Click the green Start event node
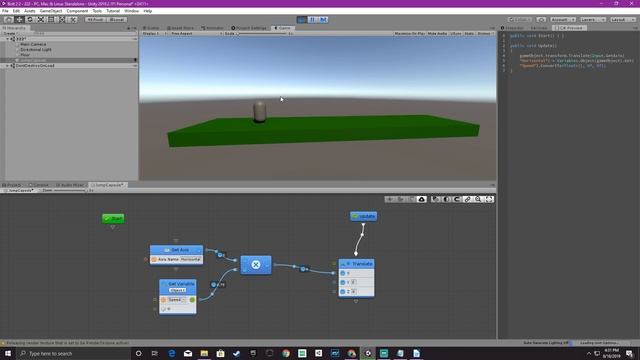The height and width of the screenshot is (360, 640). (113, 218)
